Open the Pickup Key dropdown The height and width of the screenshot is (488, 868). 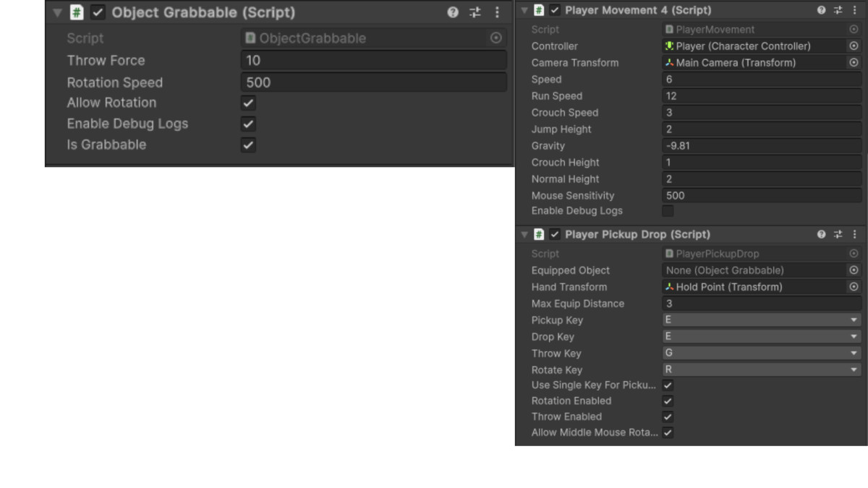762,320
